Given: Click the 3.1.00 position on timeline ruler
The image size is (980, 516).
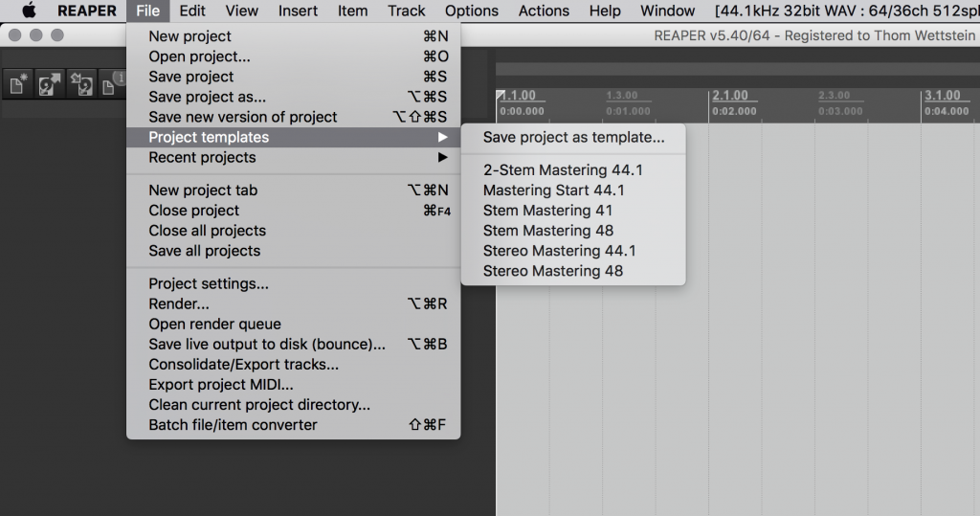Looking at the screenshot, I should [943, 96].
